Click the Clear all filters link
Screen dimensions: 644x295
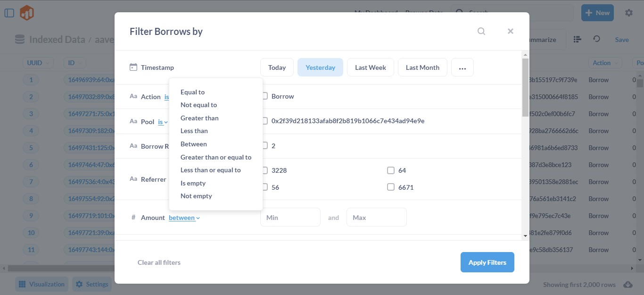pos(159,262)
